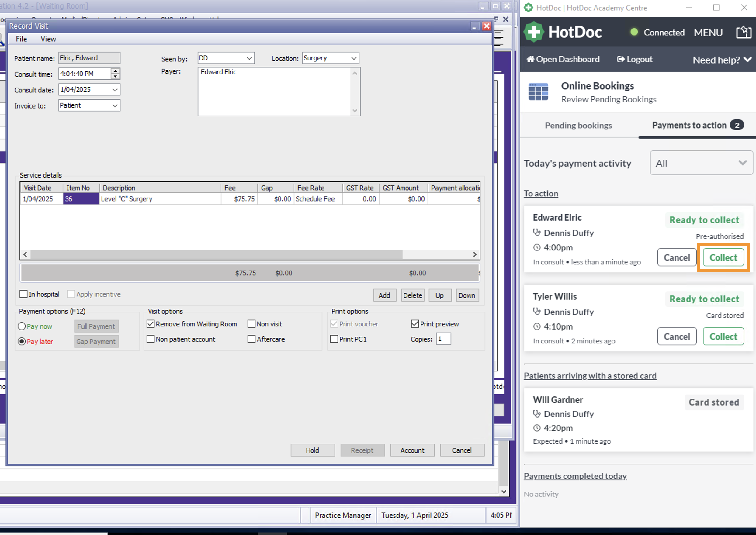Screen dimensions: 756x535
Task: Click stethoscope icon on Edward Elric card
Action: coord(537,233)
